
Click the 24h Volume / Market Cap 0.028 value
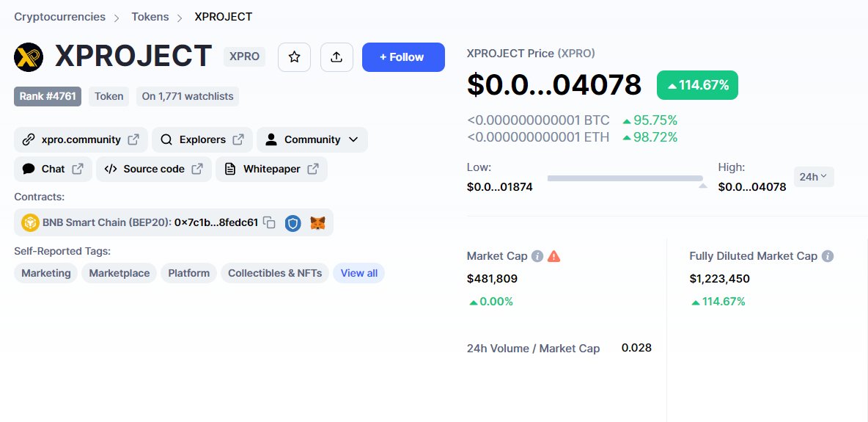[636, 348]
